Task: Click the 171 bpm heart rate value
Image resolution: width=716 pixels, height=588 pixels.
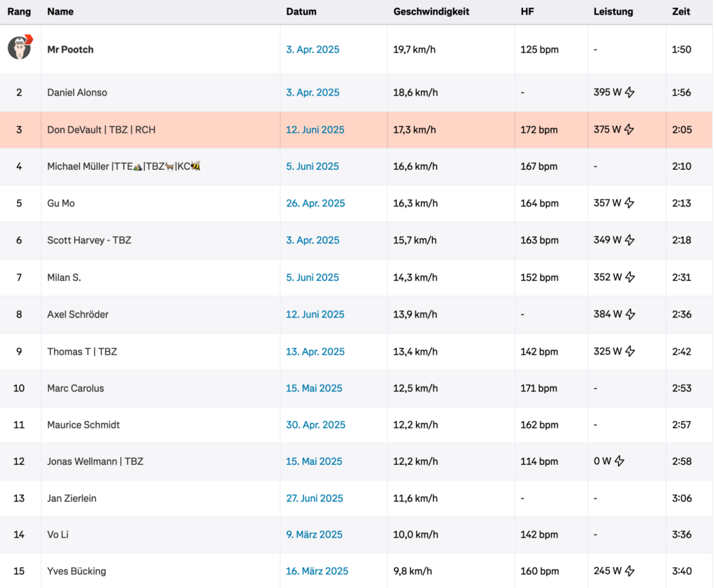Action: click(539, 388)
